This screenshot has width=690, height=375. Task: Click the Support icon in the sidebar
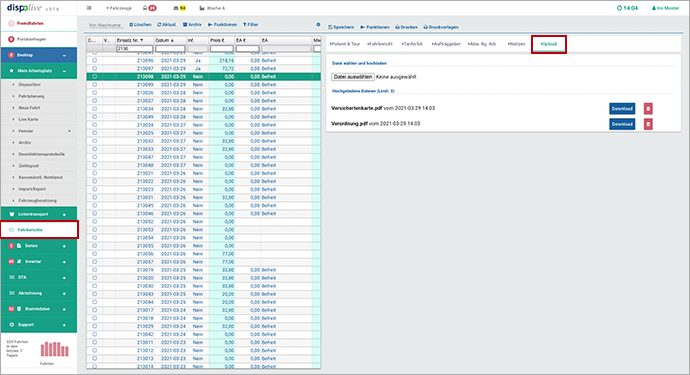pyautogui.click(x=12, y=324)
